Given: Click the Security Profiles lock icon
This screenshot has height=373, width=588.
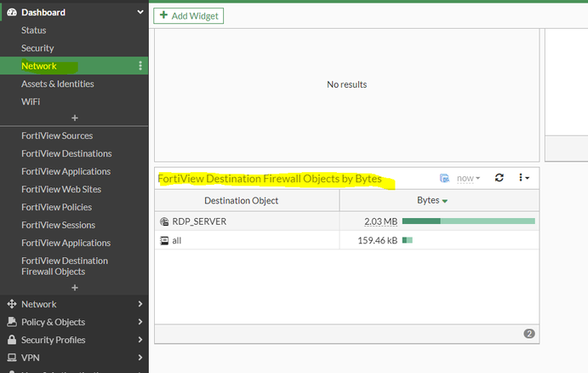Looking at the screenshot, I should point(12,340).
